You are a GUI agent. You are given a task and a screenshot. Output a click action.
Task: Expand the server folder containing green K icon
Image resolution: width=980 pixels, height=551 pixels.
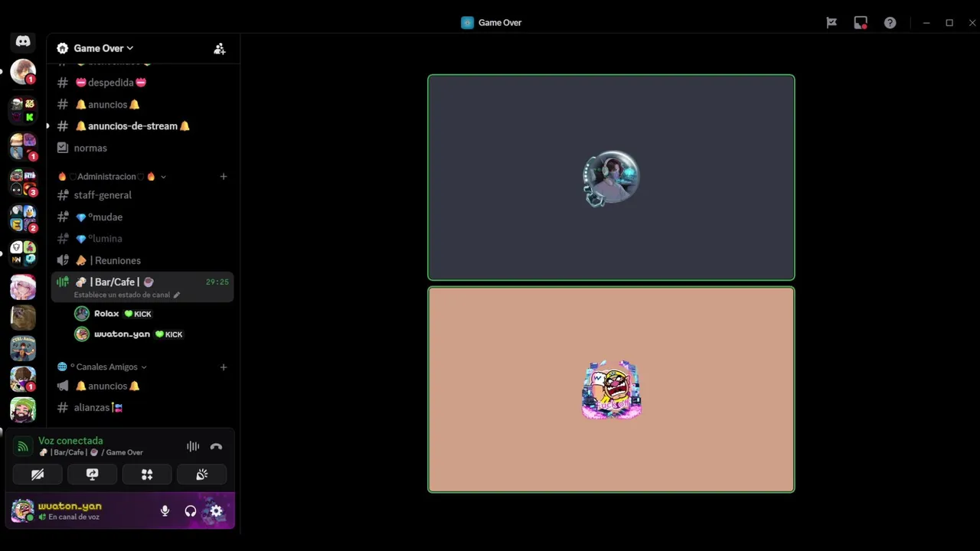tap(23, 110)
